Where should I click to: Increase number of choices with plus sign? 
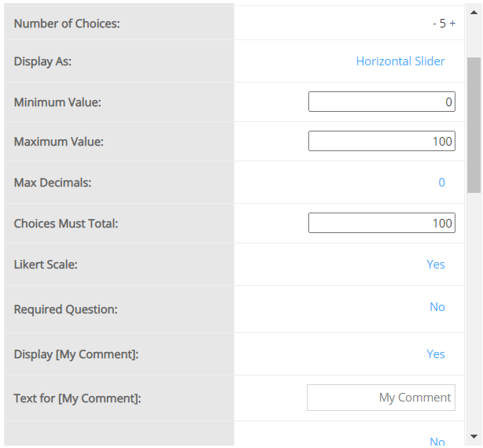point(452,24)
